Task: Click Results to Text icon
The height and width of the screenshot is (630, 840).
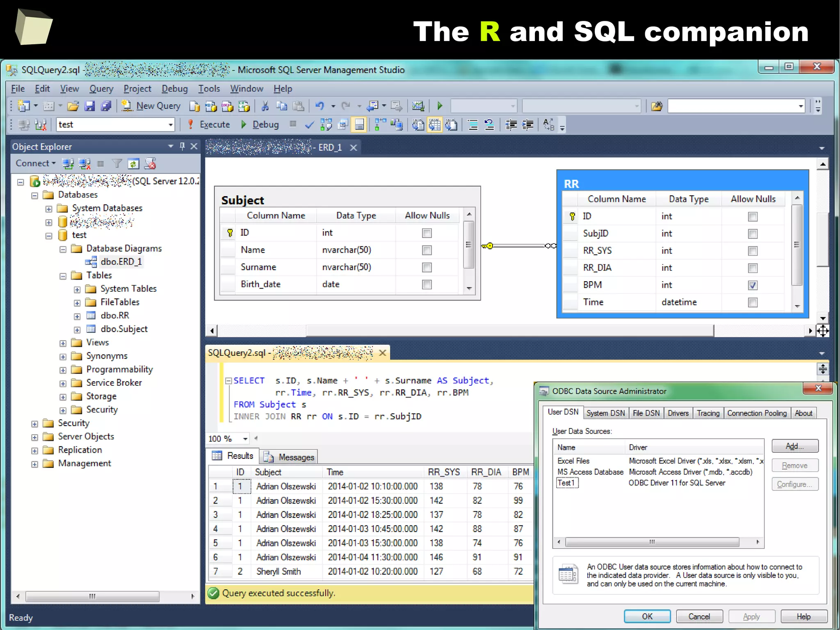Action: (418, 125)
